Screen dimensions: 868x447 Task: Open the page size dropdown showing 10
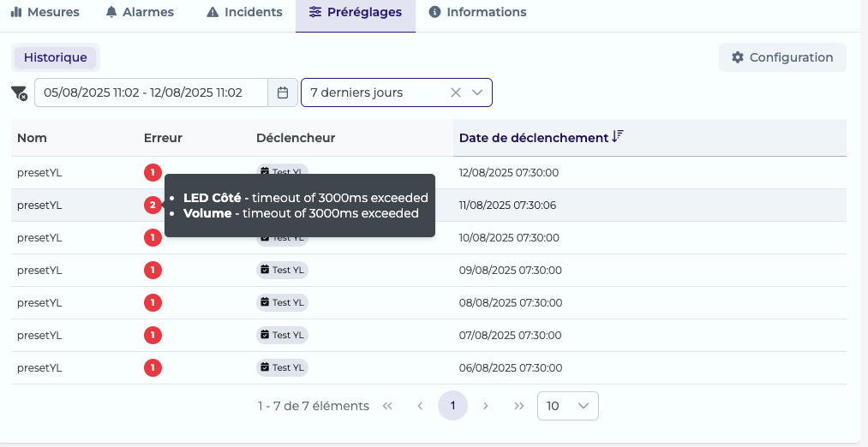click(x=568, y=406)
